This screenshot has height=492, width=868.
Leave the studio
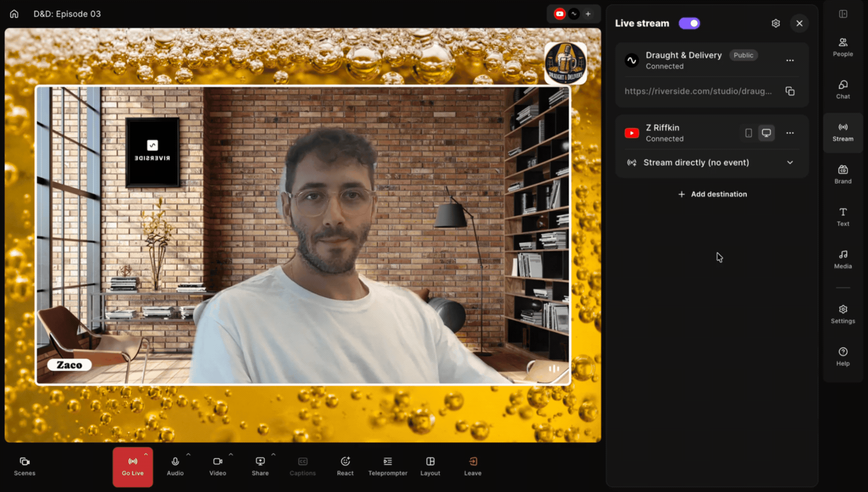(473, 466)
